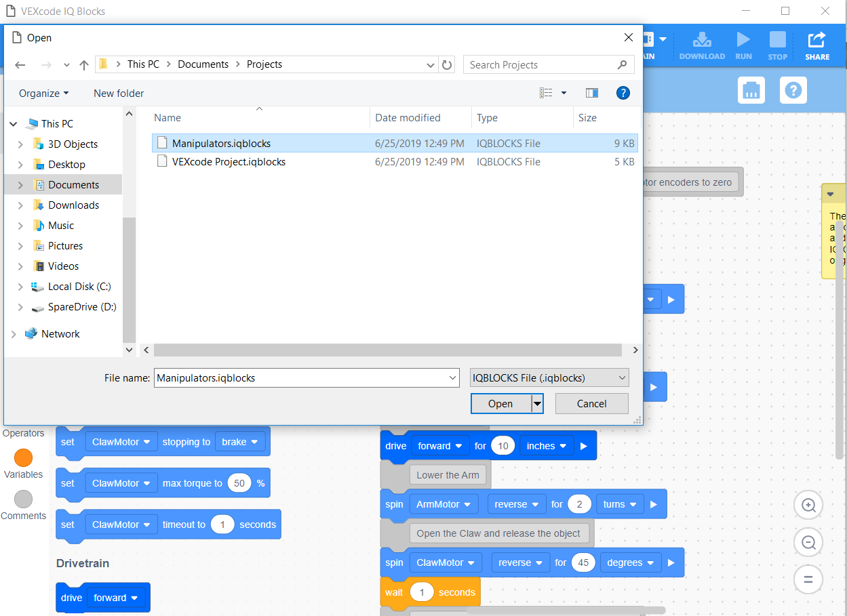The width and height of the screenshot is (847, 616).
Task: Click the Manipulators.iqblocks file icon
Action: (x=161, y=143)
